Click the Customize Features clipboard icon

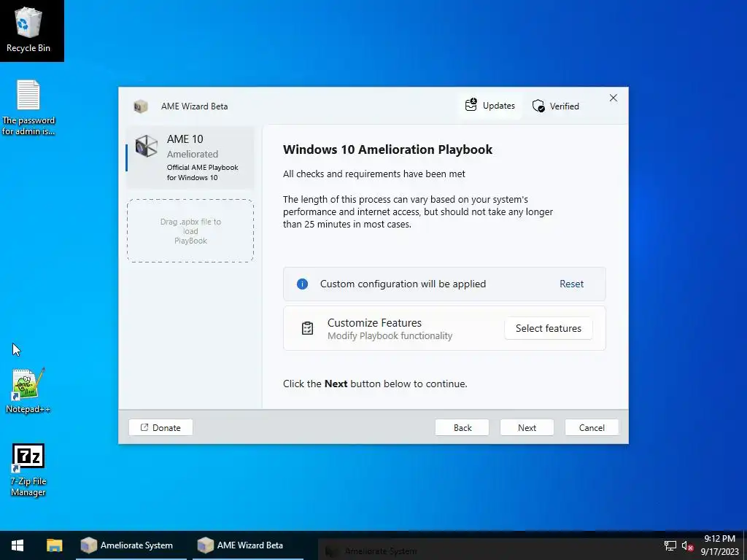click(x=307, y=328)
